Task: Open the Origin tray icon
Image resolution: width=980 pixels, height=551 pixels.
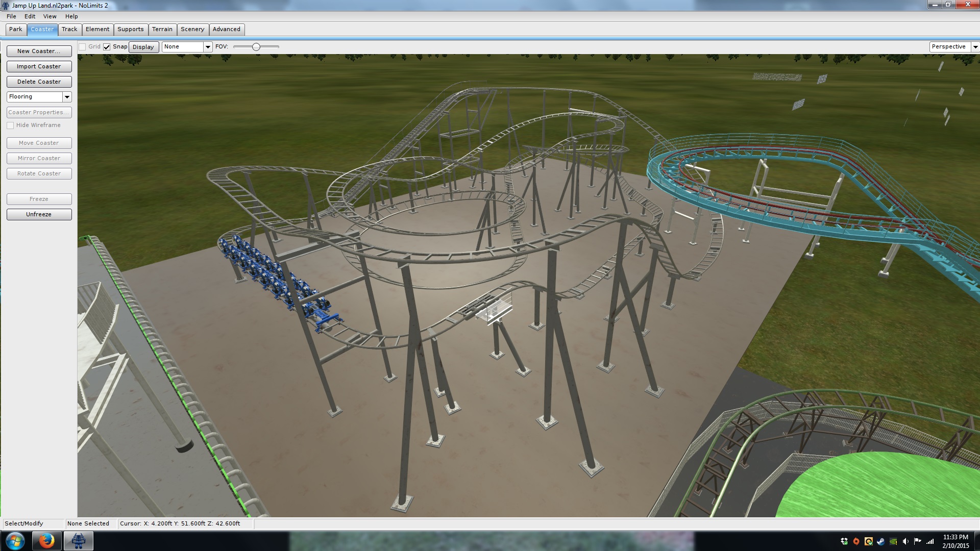Action: (x=856, y=541)
